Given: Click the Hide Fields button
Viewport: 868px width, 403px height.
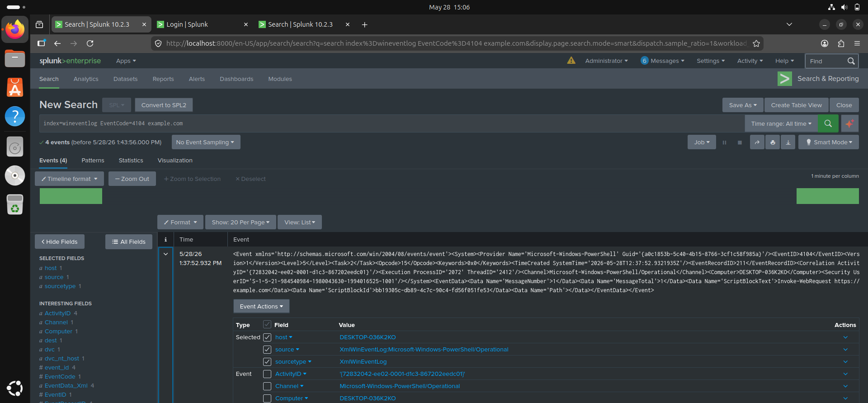Looking at the screenshot, I should pyautogui.click(x=60, y=242).
